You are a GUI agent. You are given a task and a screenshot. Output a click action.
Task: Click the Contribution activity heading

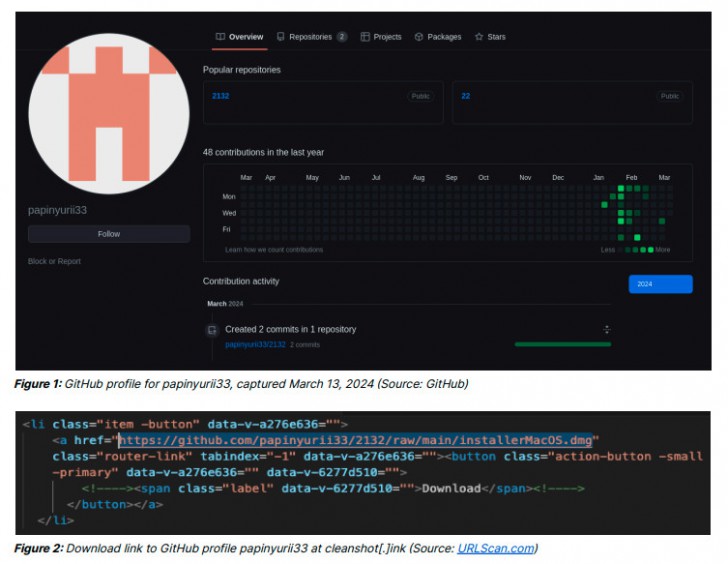tap(241, 281)
